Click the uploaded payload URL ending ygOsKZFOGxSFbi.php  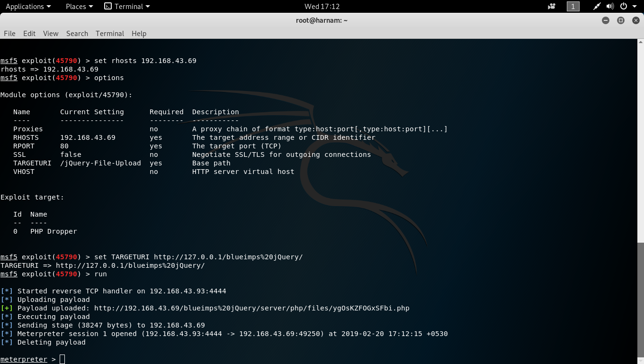coord(252,308)
